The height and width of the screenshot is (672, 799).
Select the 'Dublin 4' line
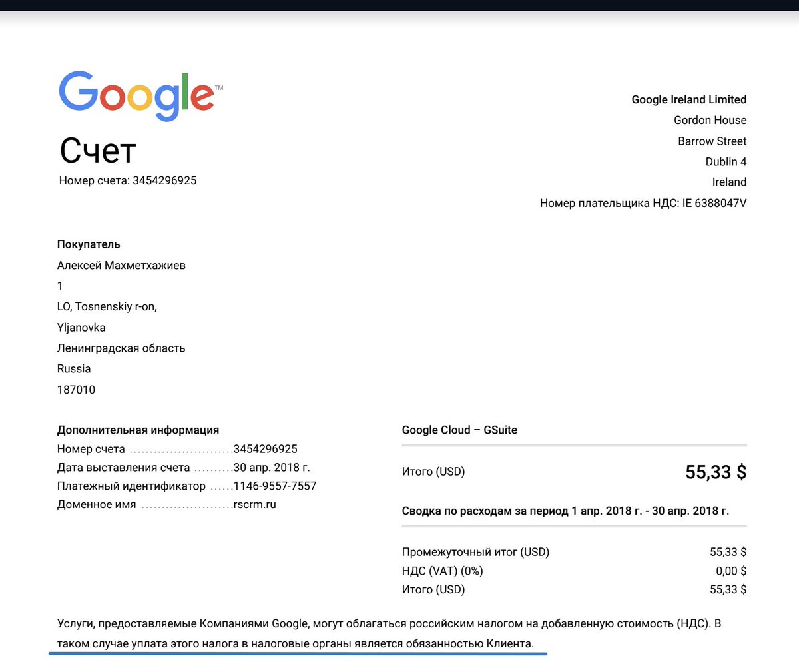click(x=726, y=161)
